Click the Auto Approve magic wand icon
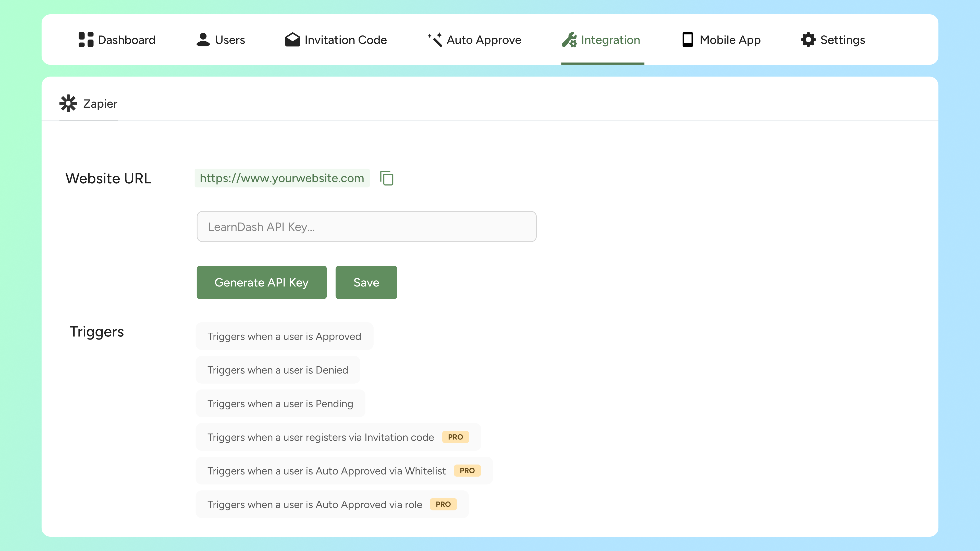Image resolution: width=980 pixels, height=551 pixels. click(x=435, y=40)
